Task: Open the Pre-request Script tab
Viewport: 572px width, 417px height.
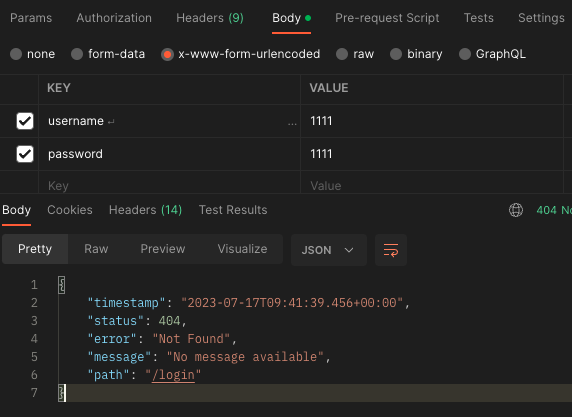Action: pos(387,18)
